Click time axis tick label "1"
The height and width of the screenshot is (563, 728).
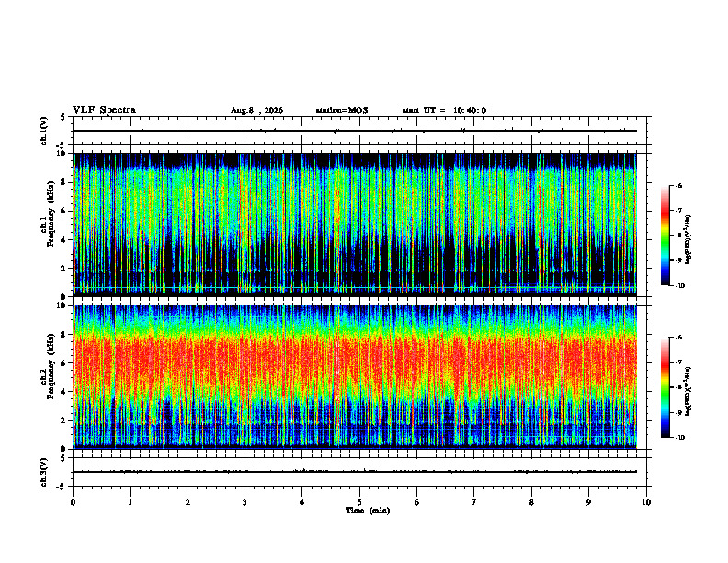tap(130, 502)
